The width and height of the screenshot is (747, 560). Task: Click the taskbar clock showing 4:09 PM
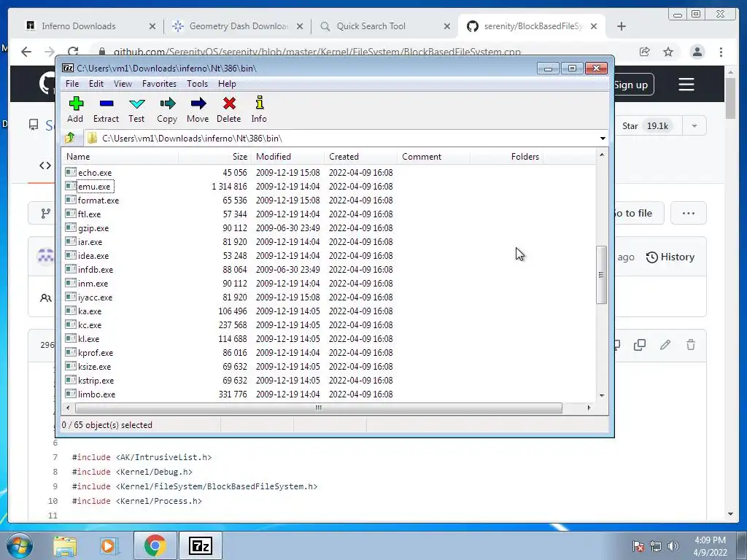[710, 546]
